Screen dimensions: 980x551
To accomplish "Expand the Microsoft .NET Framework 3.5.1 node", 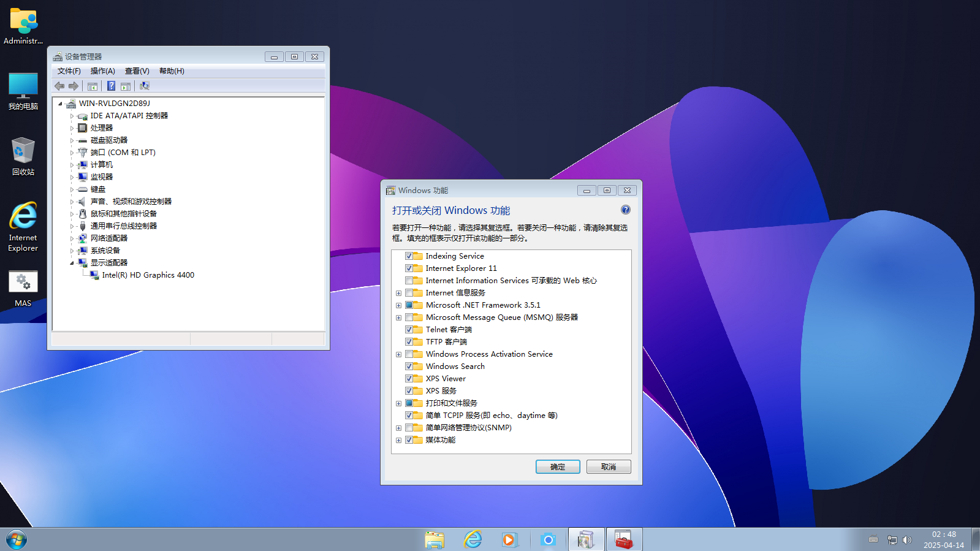I will 398,305.
